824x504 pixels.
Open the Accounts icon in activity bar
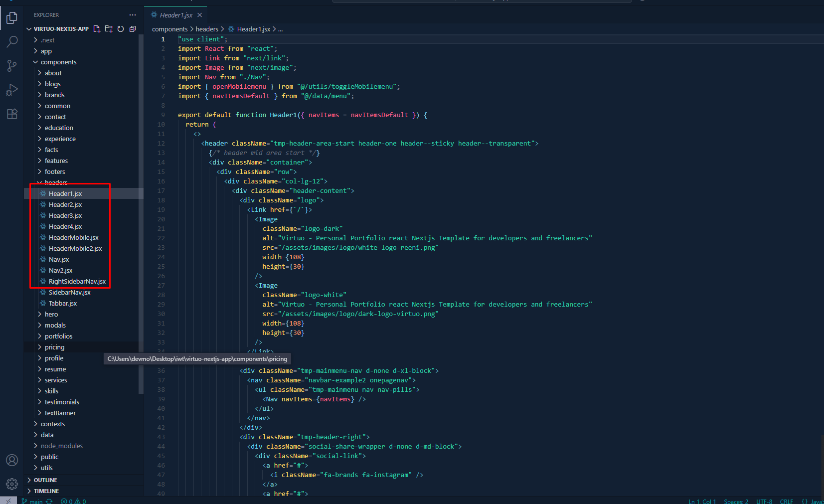pos(12,460)
